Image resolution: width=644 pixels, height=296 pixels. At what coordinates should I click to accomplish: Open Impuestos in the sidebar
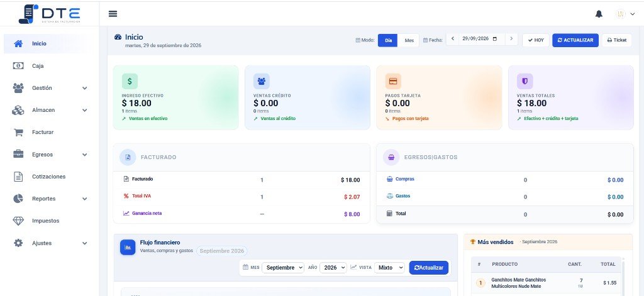(46, 221)
